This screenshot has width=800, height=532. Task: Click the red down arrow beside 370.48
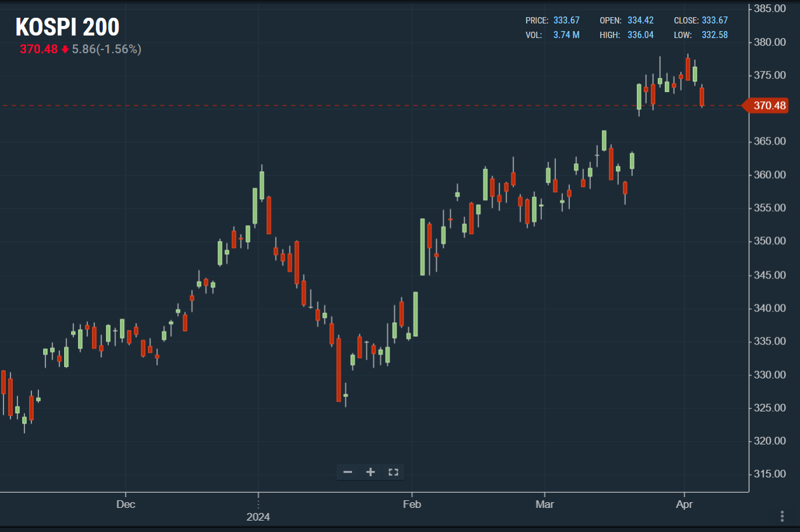65,49
